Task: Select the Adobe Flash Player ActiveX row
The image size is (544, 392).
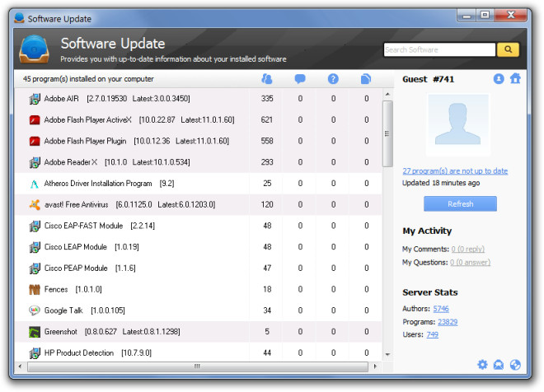Action: pyautogui.click(x=198, y=120)
